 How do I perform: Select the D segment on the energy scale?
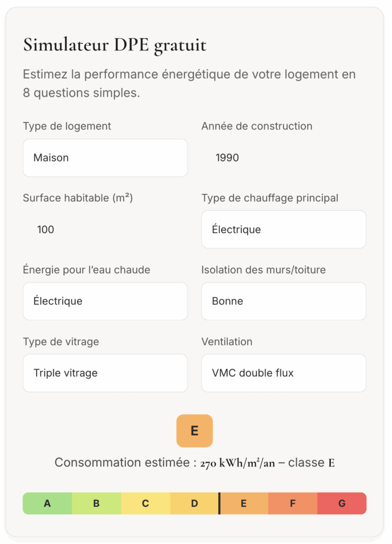194,503
